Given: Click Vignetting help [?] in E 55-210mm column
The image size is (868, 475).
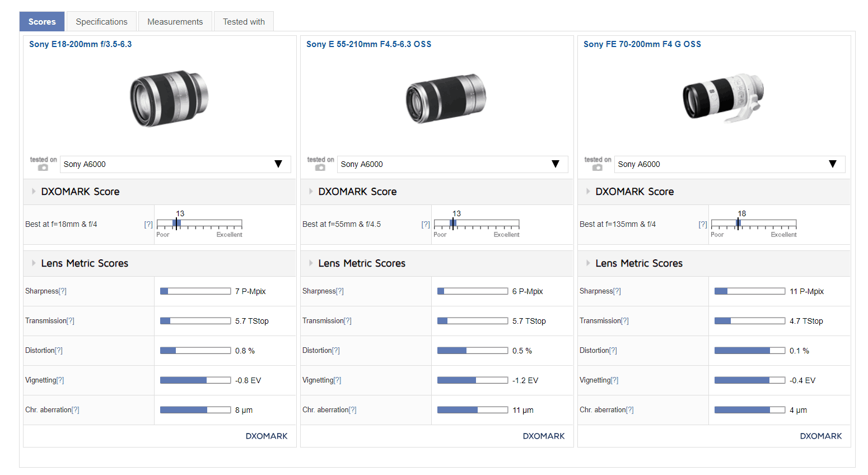Looking at the screenshot, I should coord(338,380).
